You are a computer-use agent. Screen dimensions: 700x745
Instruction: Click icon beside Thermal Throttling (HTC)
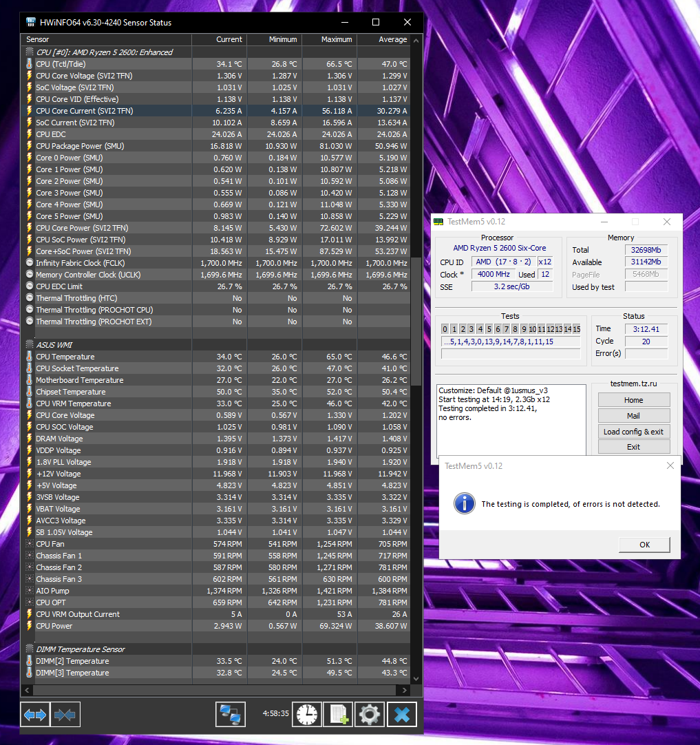pos(30,298)
